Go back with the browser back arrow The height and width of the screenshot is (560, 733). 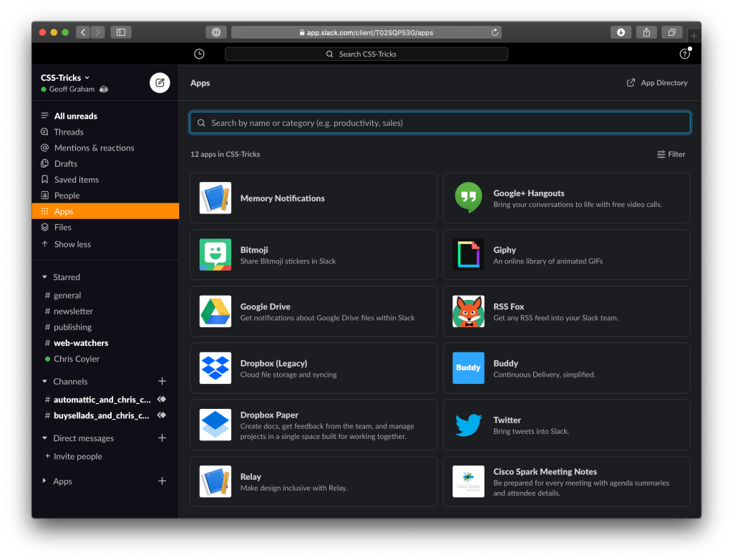click(x=83, y=32)
